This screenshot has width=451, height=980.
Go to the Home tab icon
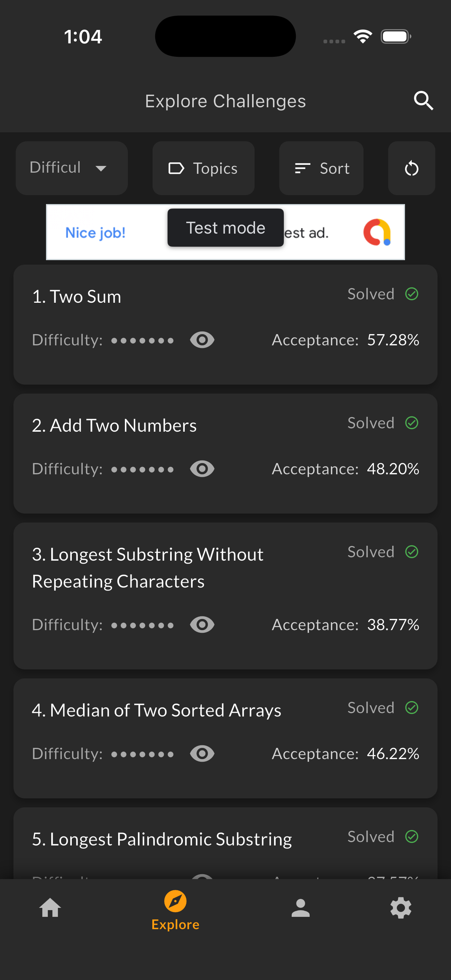click(50, 908)
